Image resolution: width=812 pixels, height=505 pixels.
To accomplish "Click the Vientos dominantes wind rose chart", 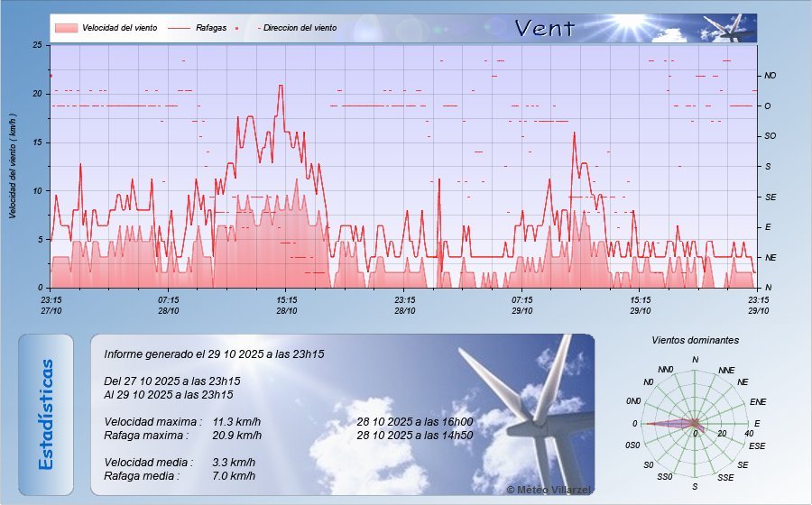I will [694, 423].
